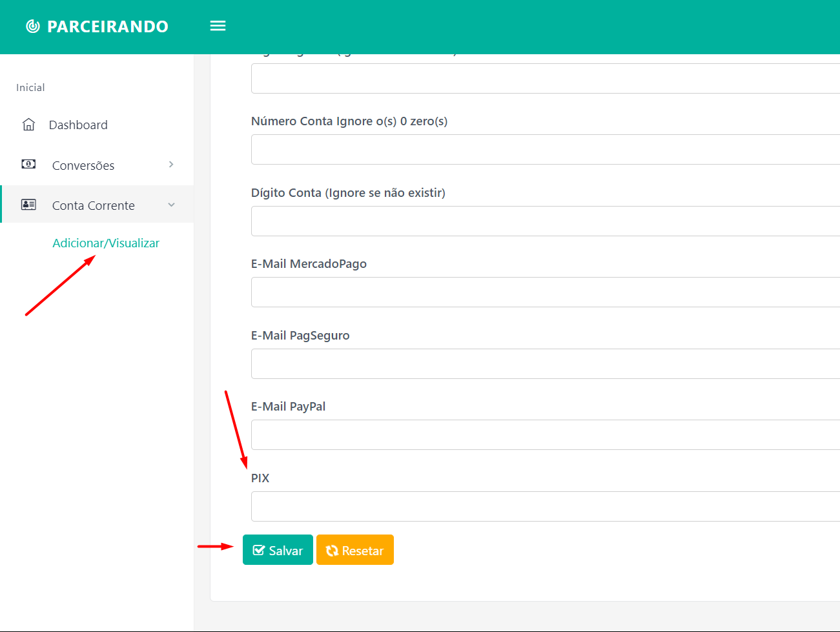Click the E-Mail PayPal label
The width and height of the screenshot is (840, 632).
[288, 407]
